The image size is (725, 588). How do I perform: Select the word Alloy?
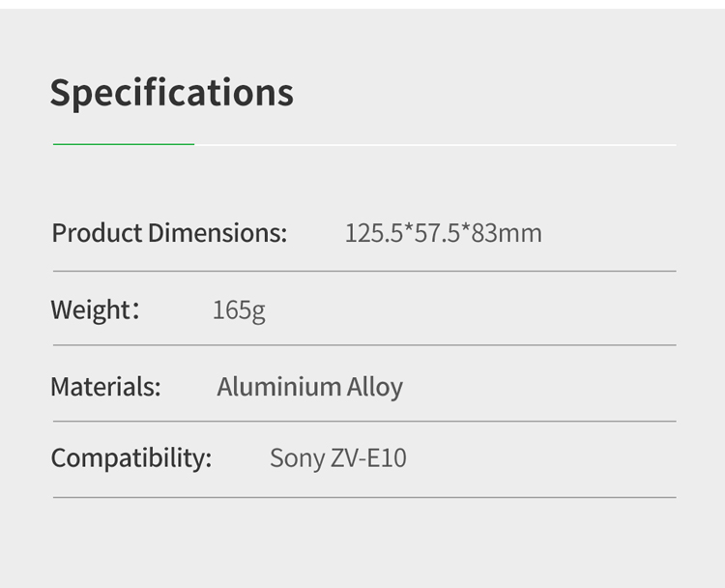[x=375, y=387]
